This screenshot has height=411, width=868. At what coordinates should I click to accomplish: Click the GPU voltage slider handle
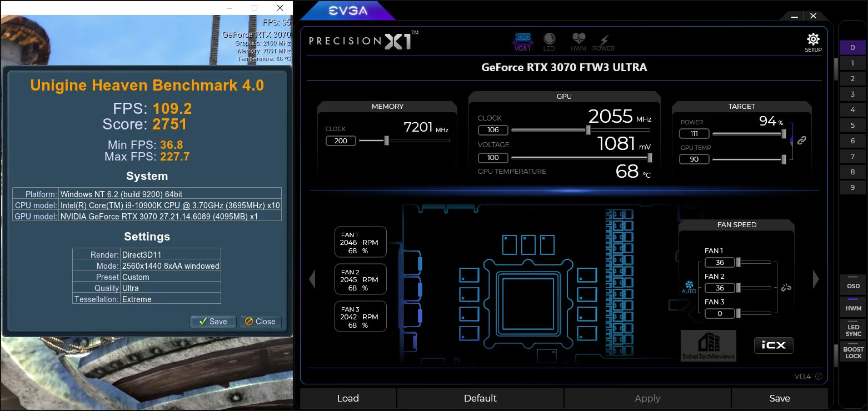tap(650, 158)
